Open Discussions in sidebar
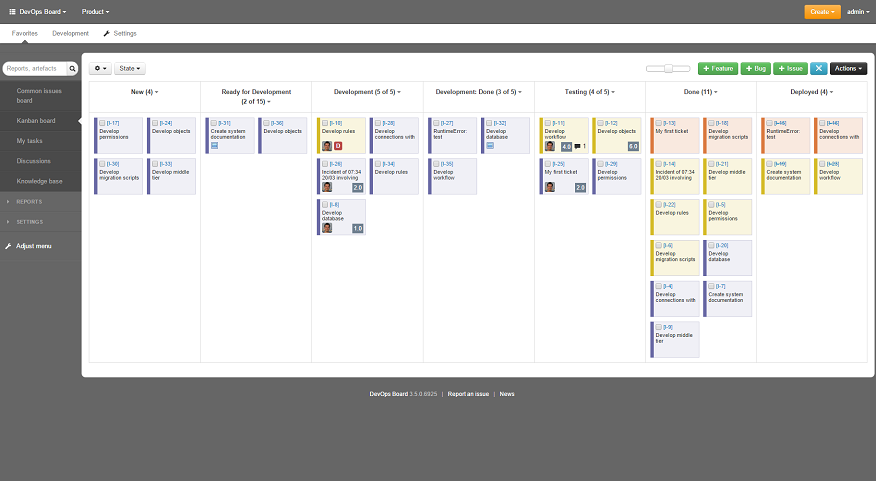This screenshot has height=481, width=876. tap(34, 161)
